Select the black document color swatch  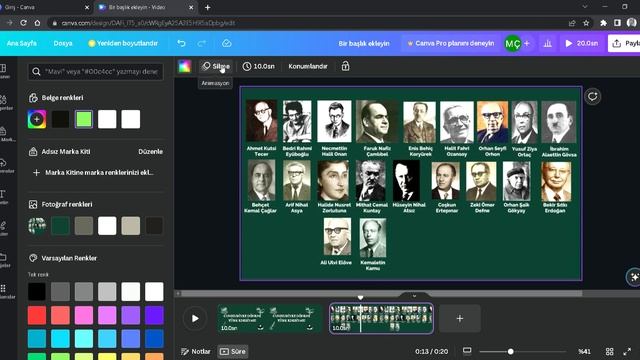60,119
